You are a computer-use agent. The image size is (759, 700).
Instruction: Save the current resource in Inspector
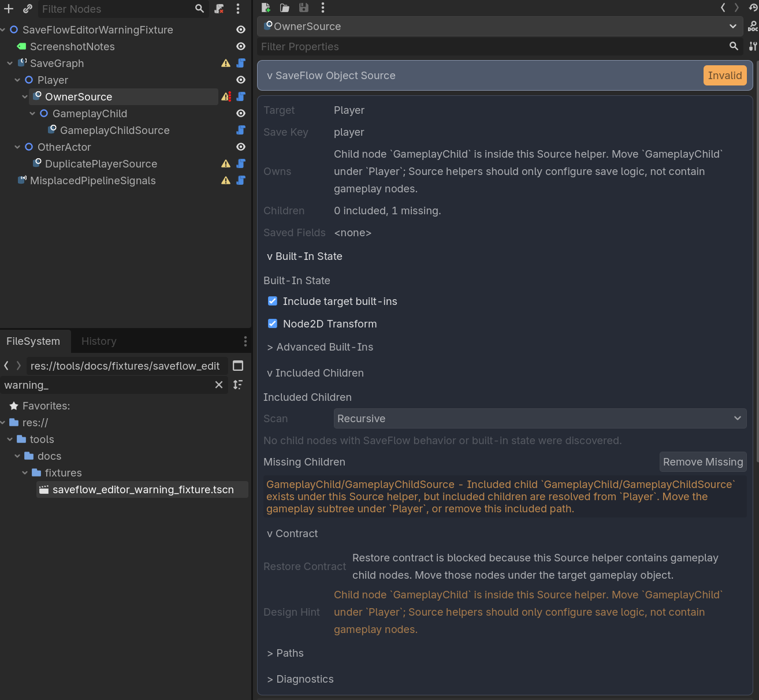click(304, 8)
